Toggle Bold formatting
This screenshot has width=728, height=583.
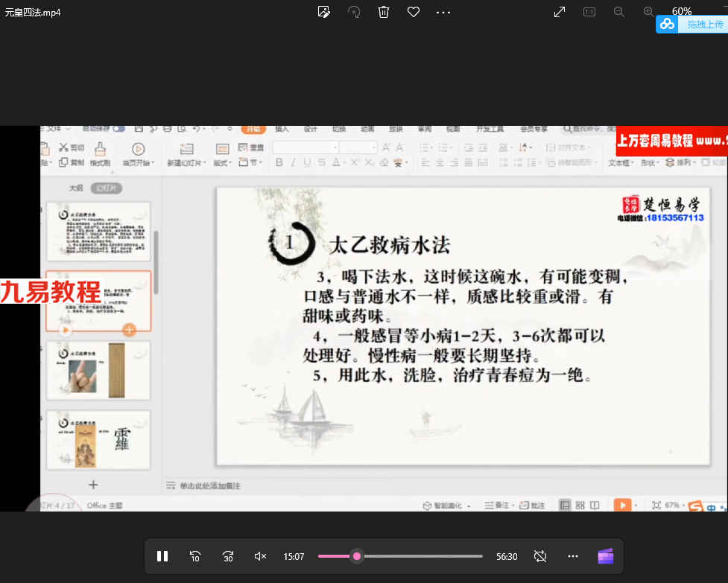coord(279,162)
